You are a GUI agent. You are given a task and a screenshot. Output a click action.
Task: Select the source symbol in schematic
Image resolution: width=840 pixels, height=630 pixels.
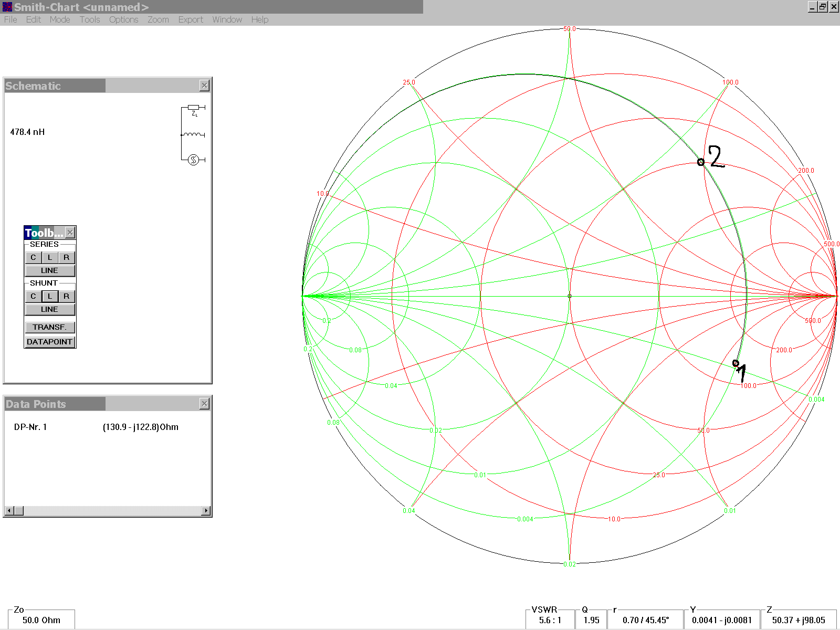[x=194, y=160]
